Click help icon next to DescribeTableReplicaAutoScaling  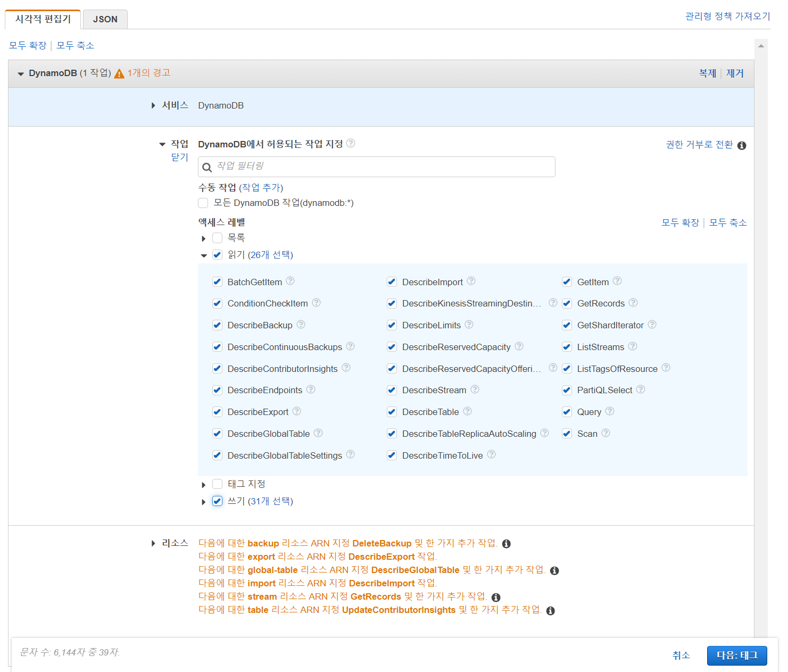click(x=544, y=433)
